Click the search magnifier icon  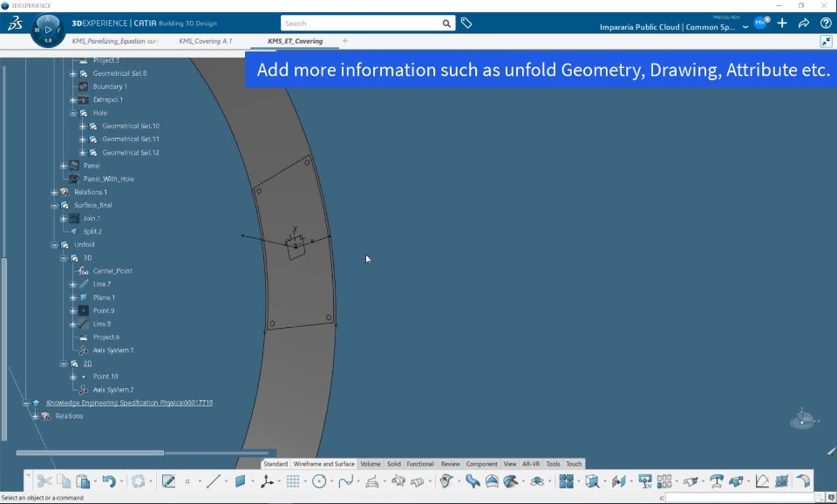click(446, 24)
